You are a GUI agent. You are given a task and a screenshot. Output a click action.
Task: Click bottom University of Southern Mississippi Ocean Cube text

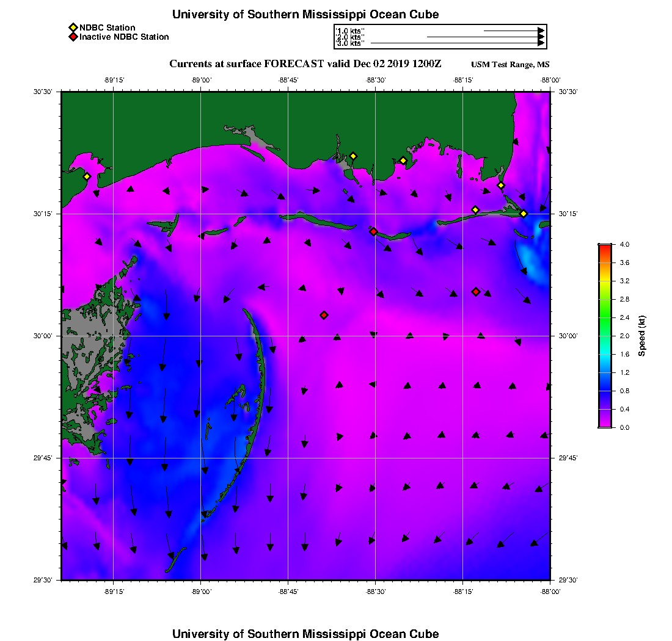(x=305, y=634)
